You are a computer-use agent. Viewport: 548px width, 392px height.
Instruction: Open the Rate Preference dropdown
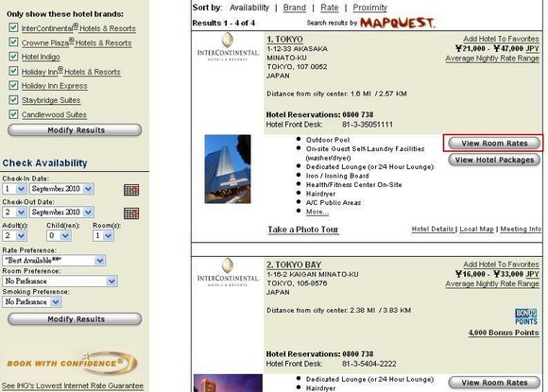pyautogui.click(x=54, y=261)
